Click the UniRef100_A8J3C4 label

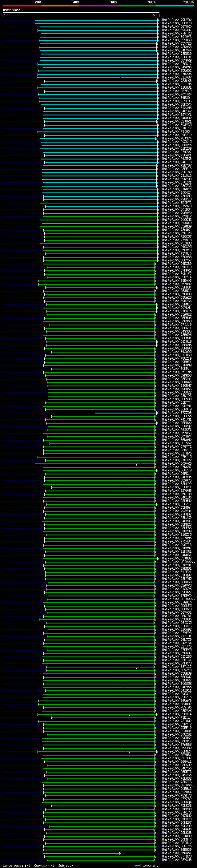coord(177,138)
